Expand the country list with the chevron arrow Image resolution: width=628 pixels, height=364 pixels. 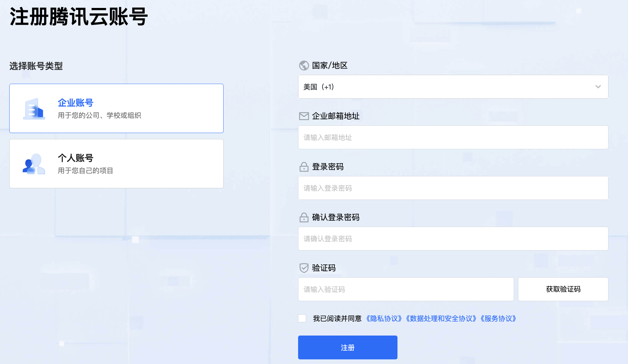(x=598, y=87)
